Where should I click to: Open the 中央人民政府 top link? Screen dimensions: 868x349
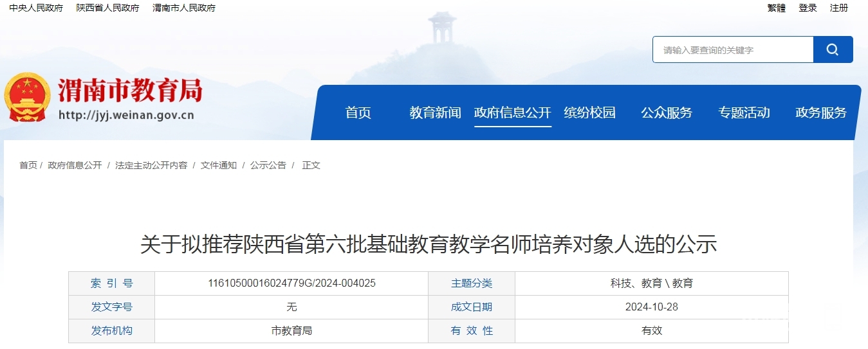(36, 8)
